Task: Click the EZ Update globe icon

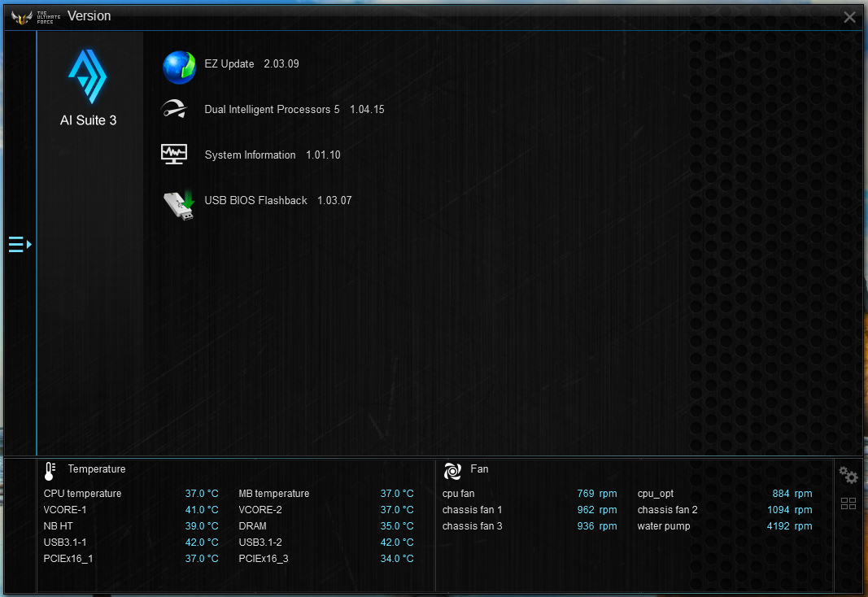Action: click(x=179, y=68)
